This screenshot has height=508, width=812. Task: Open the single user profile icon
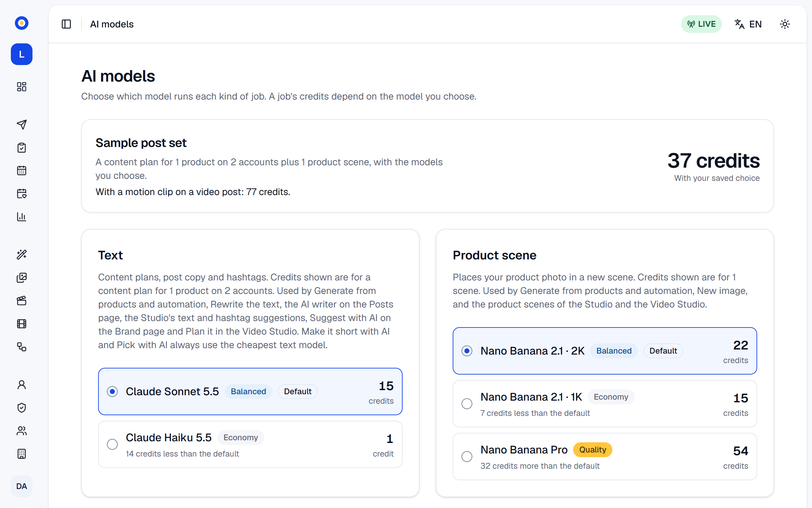click(x=22, y=385)
